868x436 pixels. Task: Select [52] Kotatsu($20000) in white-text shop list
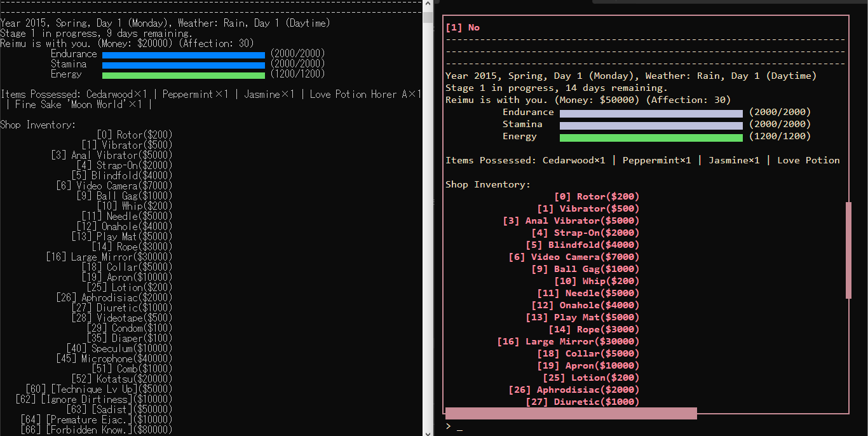(122, 379)
